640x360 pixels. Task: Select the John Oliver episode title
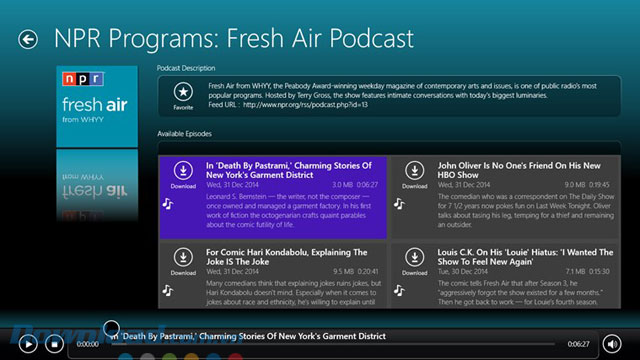(x=519, y=170)
